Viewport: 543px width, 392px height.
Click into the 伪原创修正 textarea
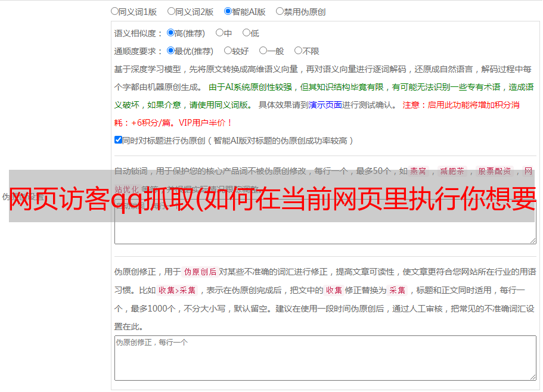[x=325, y=358]
